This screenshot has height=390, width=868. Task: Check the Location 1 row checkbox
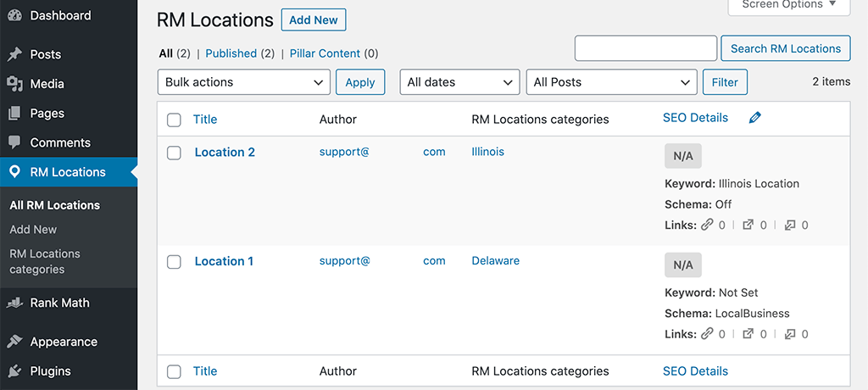pos(174,262)
